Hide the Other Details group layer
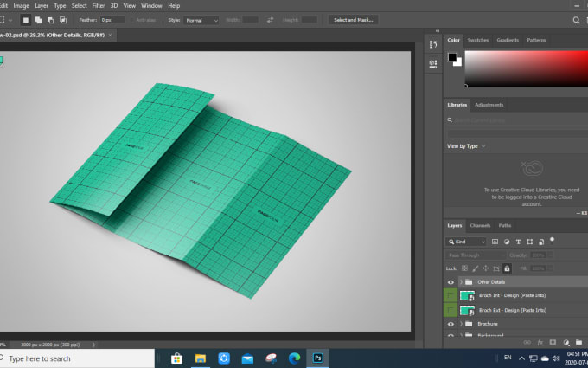588x368 pixels. pyautogui.click(x=451, y=282)
